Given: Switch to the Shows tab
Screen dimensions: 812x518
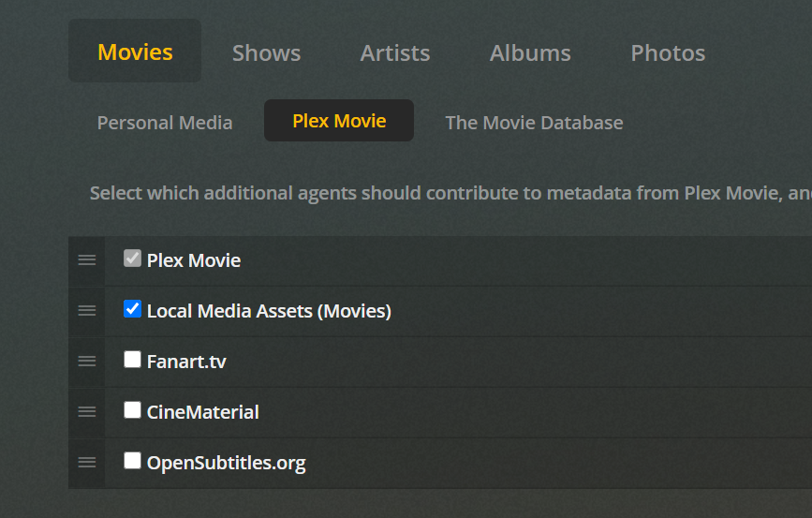Looking at the screenshot, I should 266,53.
